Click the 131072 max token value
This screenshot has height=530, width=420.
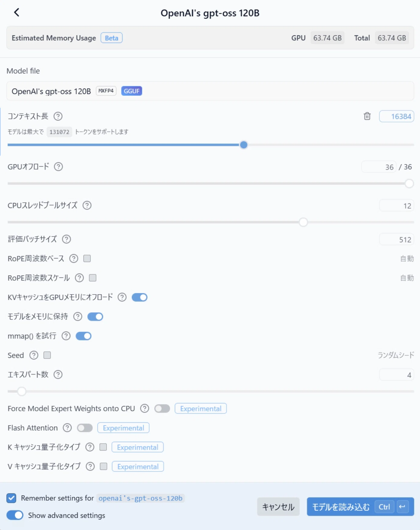click(59, 132)
